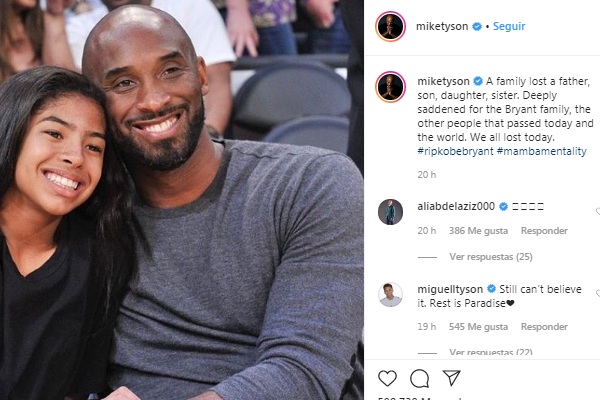
Task: Open miguelltyson profile avatar
Action: tap(390, 295)
